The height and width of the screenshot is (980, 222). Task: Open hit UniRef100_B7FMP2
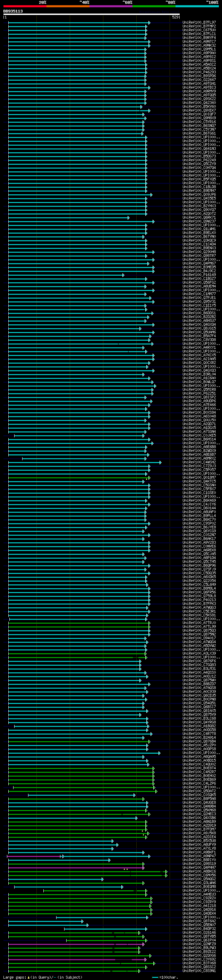[x=199, y=27]
